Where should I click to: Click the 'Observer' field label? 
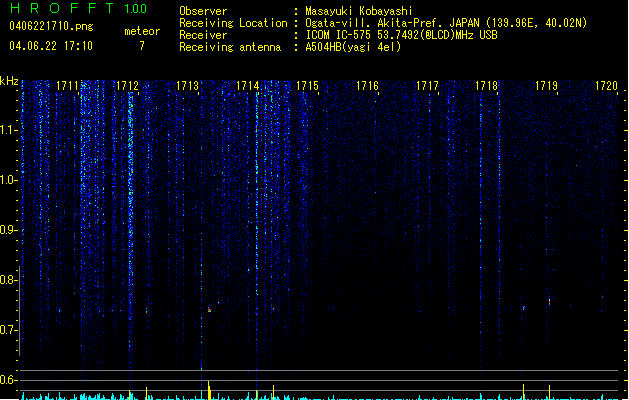(x=203, y=11)
